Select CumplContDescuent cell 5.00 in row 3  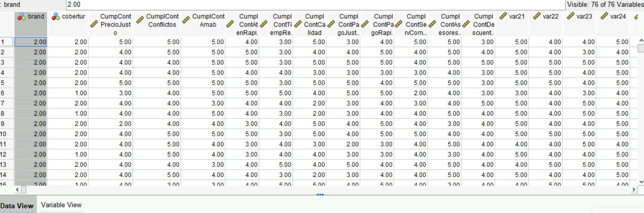(x=478, y=62)
